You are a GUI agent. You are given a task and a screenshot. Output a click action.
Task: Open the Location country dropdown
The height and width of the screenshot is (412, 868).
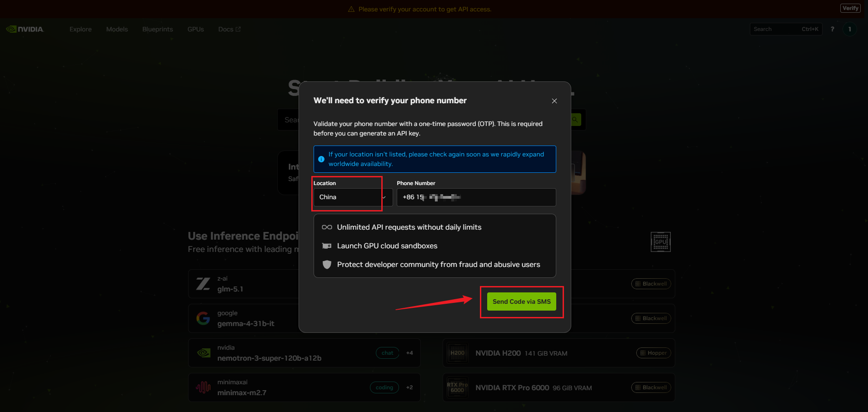click(352, 197)
